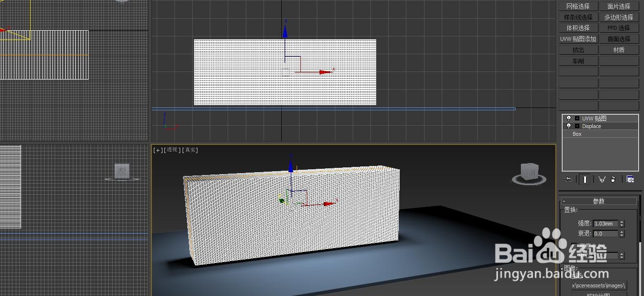
Task: Select the Box entry in the modifier stack
Action: click(577, 134)
